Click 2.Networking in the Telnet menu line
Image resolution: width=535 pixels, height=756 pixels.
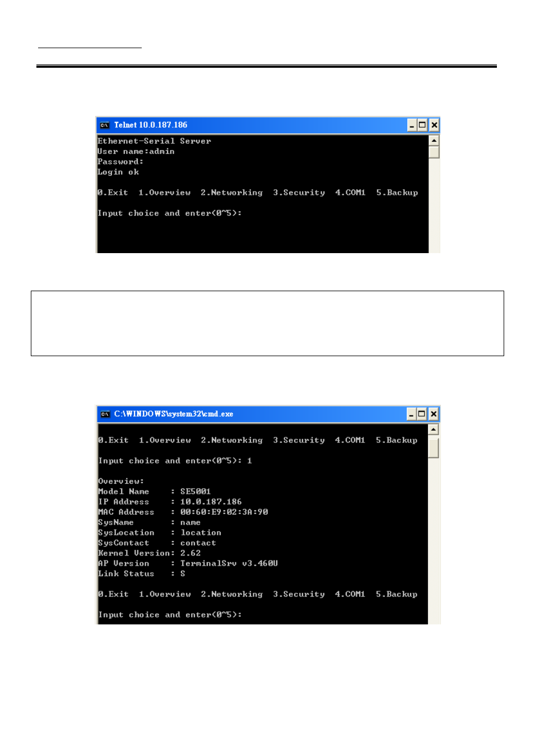[231, 193]
